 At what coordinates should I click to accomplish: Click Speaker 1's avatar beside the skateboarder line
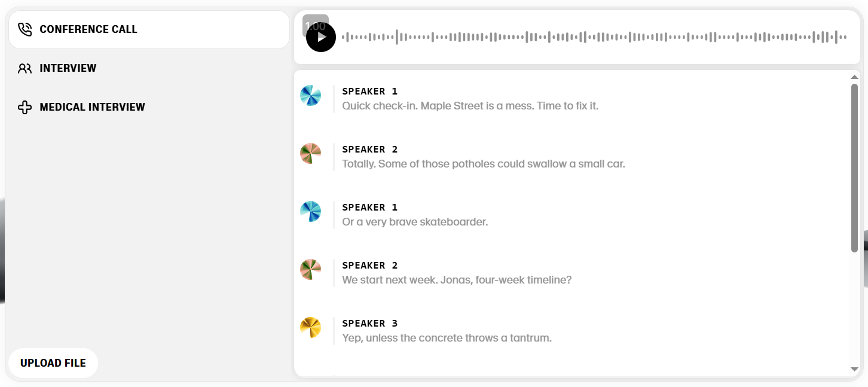310,211
